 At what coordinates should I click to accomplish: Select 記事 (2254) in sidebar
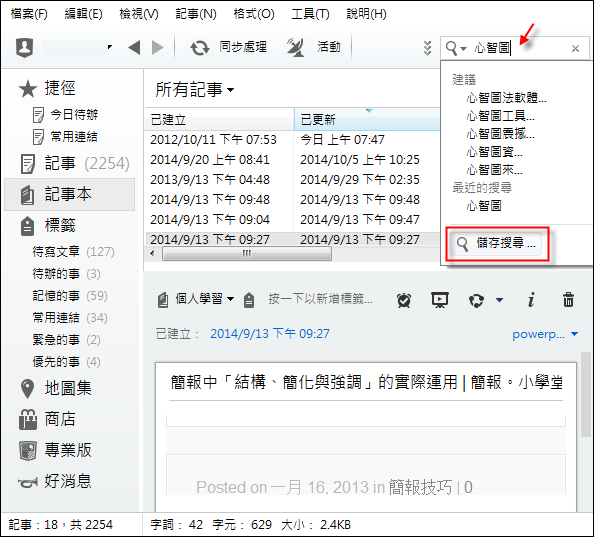pyautogui.click(x=75, y=164)
